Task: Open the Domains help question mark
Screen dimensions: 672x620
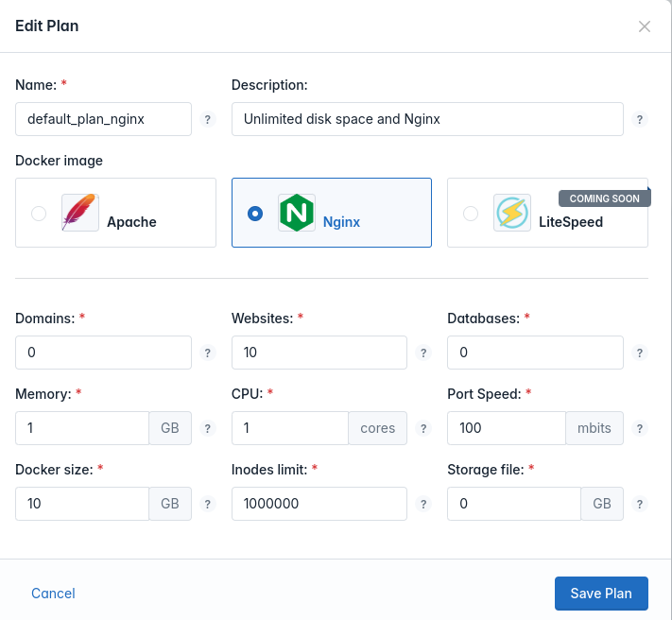Action: pos(207,353)
